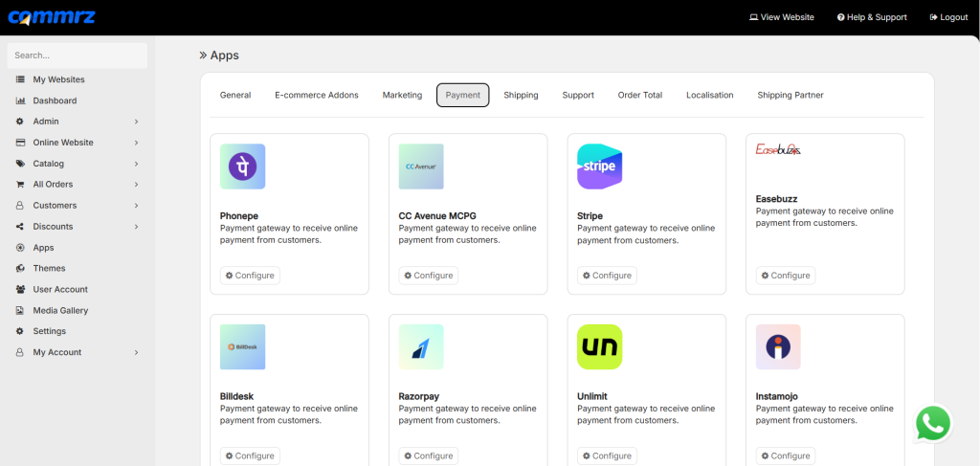980x466 pixels.
Task: Configure the Phonepe payment gateway
Action: (x=250, y=276)
